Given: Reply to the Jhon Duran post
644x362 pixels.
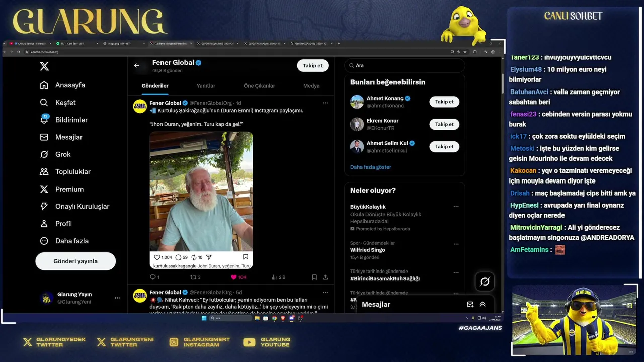Looking at the screenshot, I should pyautogui.click(x=154, y=277).
